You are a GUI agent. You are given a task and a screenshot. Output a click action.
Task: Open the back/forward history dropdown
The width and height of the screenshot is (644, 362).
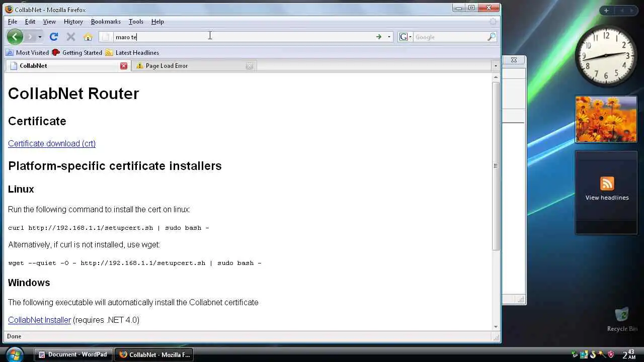40,37
